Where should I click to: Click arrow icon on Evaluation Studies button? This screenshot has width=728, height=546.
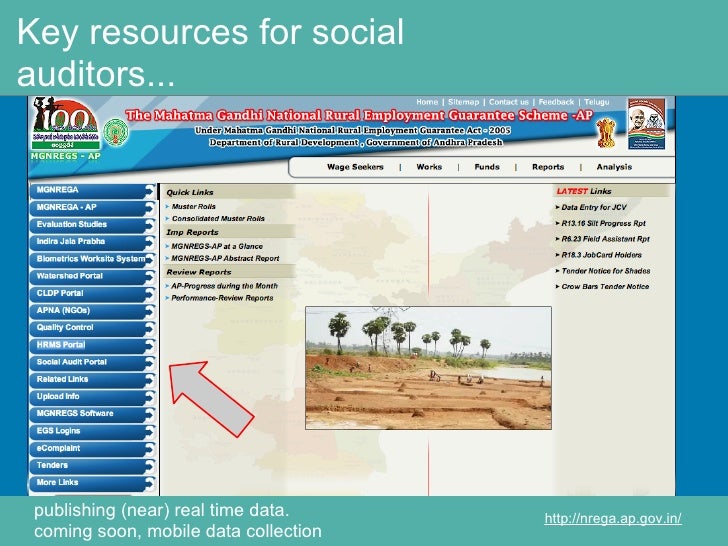pos(149,225)
